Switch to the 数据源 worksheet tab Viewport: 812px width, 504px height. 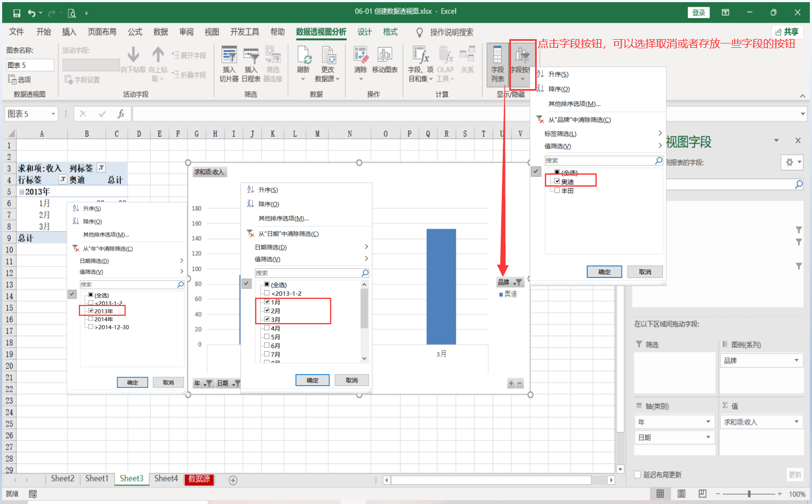point(199,479)
